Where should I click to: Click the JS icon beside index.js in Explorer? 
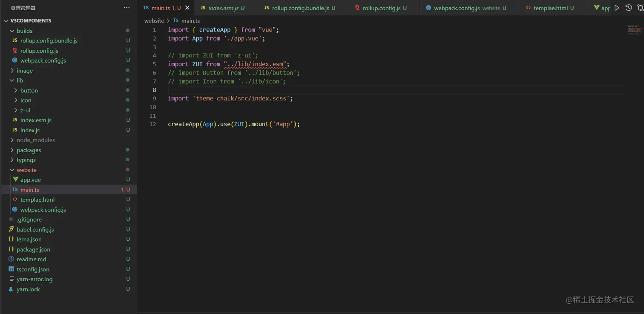15,130
